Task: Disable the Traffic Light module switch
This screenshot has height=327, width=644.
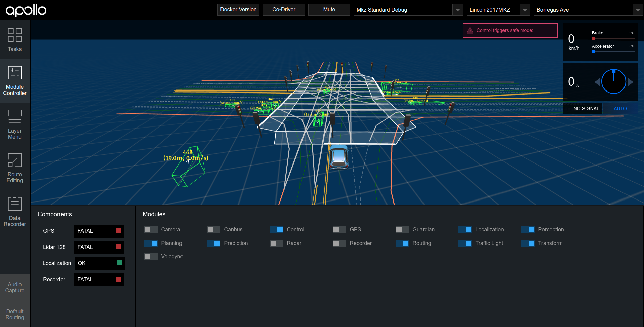Action: (465, 243)
